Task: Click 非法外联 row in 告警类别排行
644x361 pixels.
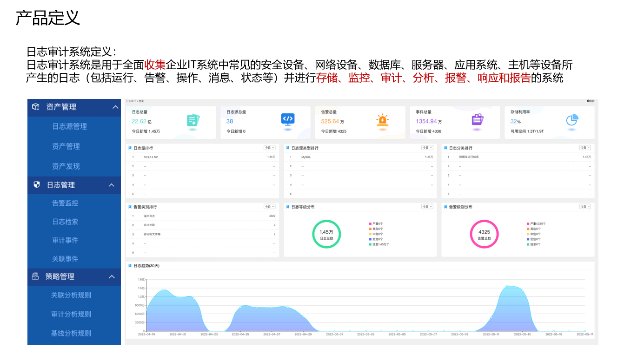Action: click(x=203, y=225)
